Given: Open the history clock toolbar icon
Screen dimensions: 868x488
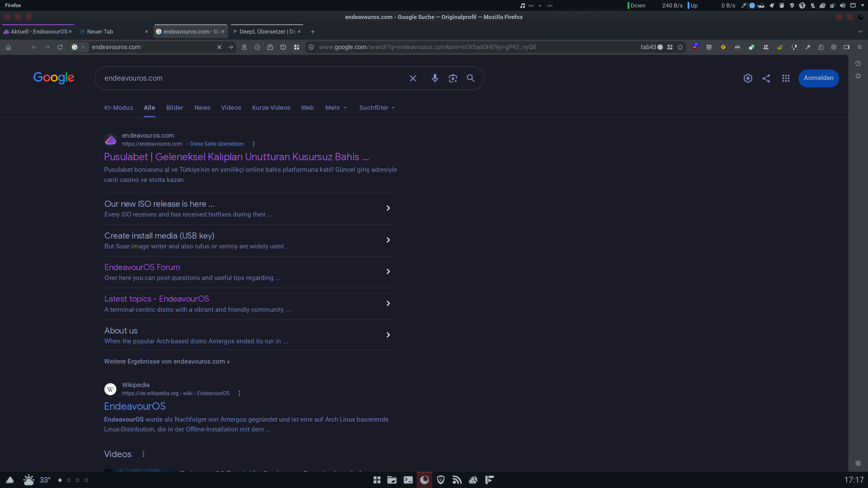Looking at the screenshot, I should point(257,47).
